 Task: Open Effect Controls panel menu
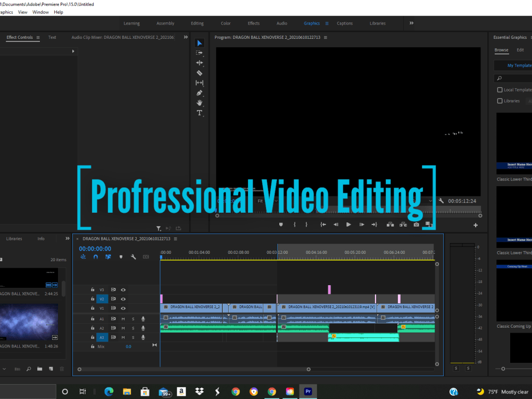tap(38, 37)
